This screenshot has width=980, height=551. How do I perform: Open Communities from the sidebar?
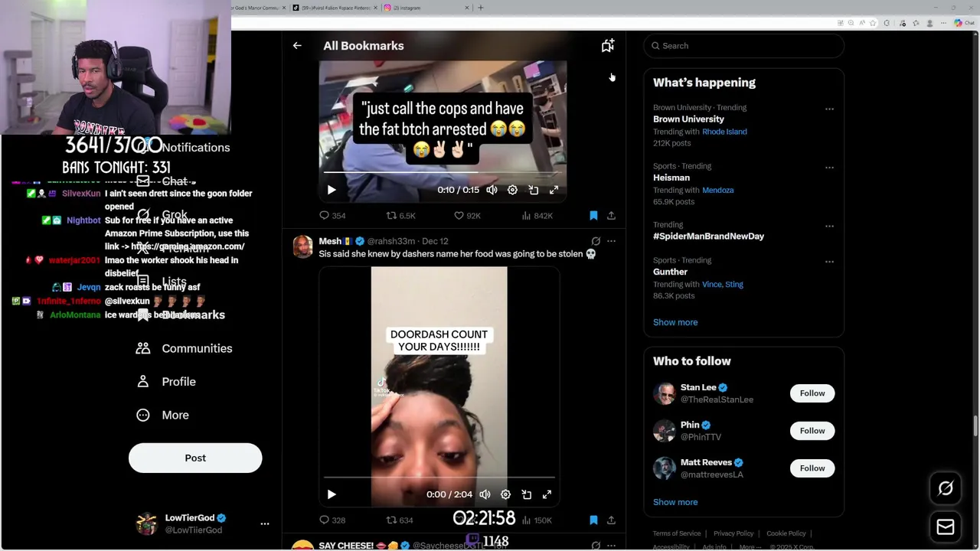tap(184, 348)
